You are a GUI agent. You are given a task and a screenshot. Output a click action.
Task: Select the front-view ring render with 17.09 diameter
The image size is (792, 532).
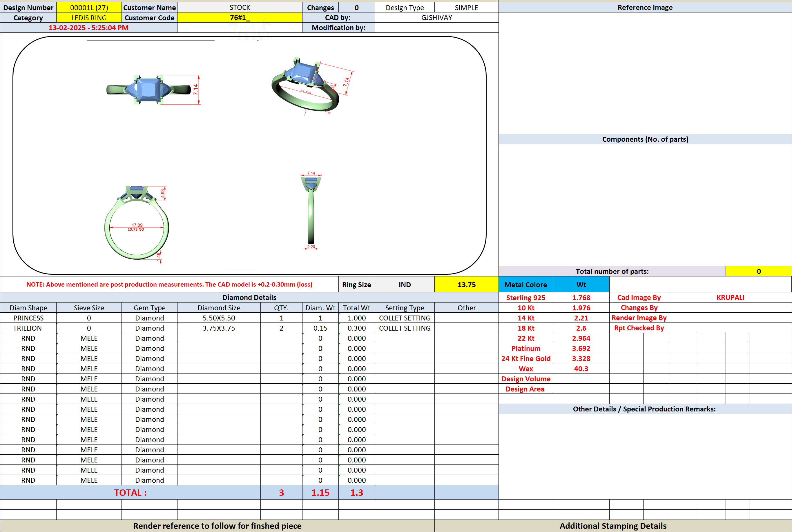[137, 224]
